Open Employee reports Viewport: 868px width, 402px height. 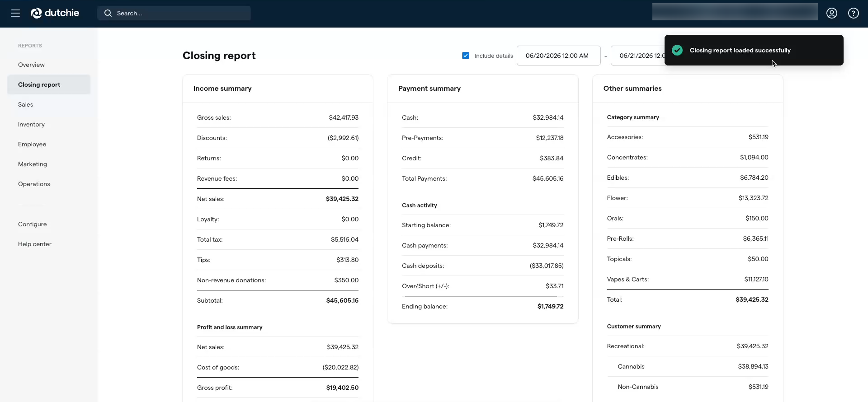tap(32, 144)
